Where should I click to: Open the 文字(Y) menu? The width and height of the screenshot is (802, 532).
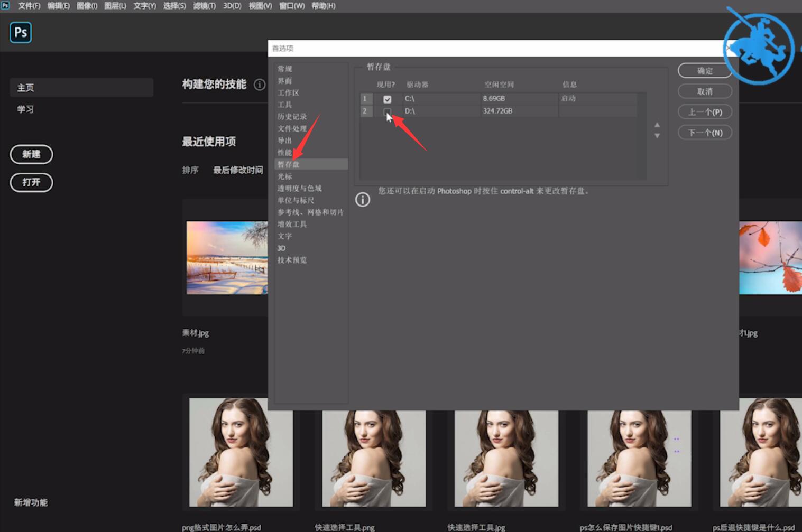click(144, 6)
